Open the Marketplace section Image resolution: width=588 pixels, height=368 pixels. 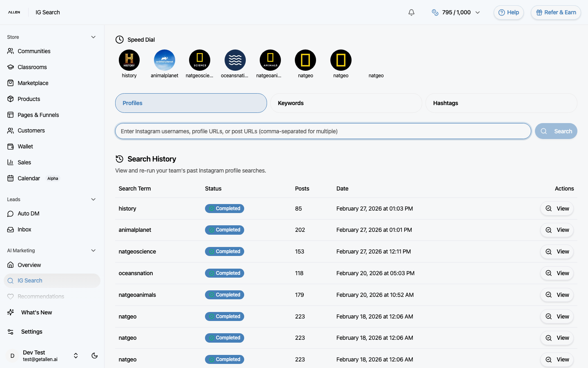(x=33, y=83)
